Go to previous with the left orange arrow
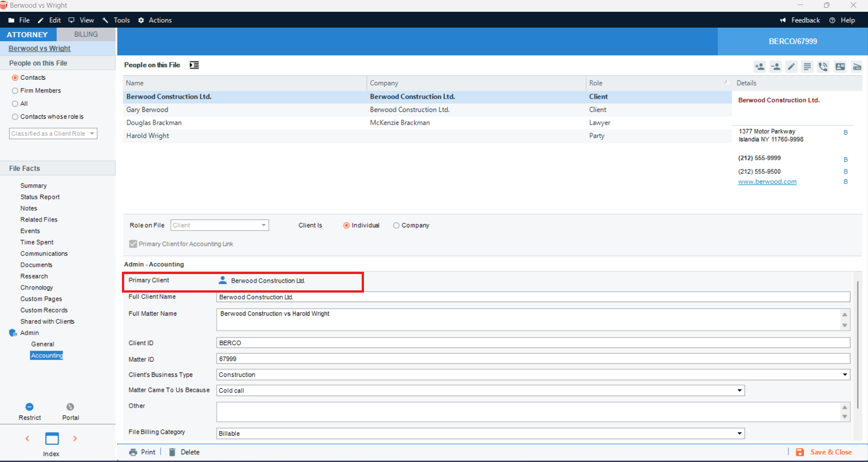 (27, 438)
